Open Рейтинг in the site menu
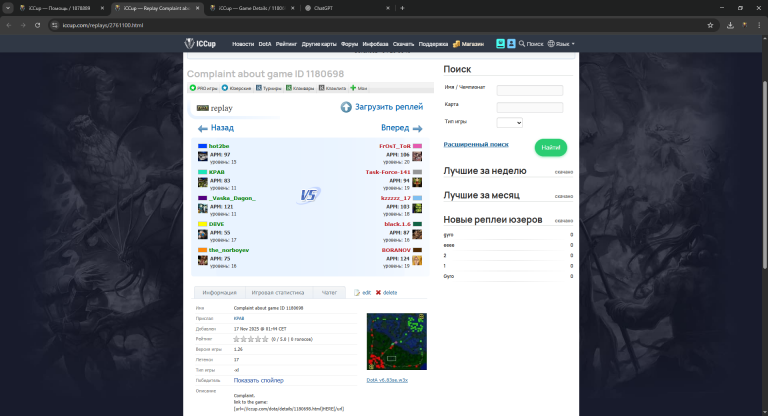Viewport: 768px width, 416px height. coord(286,44)
